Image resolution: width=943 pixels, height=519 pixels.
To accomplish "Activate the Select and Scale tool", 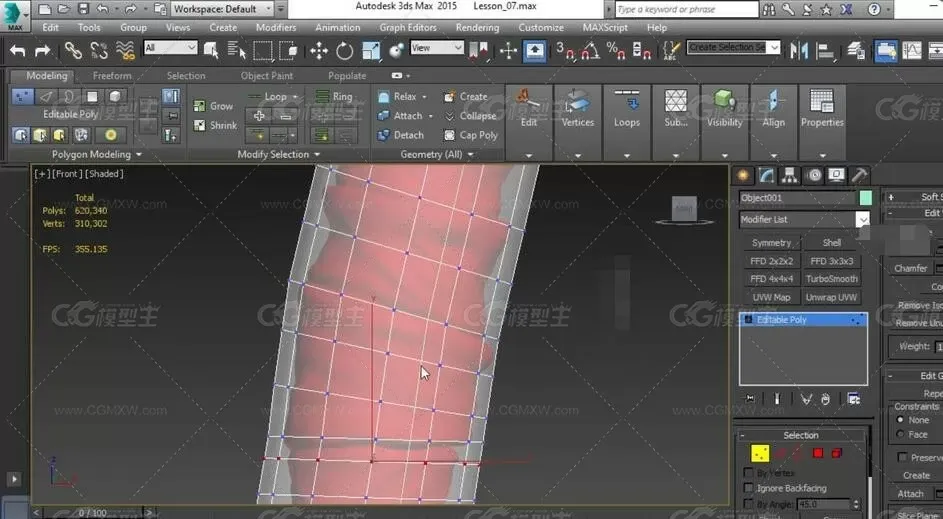I will [371, 51].
